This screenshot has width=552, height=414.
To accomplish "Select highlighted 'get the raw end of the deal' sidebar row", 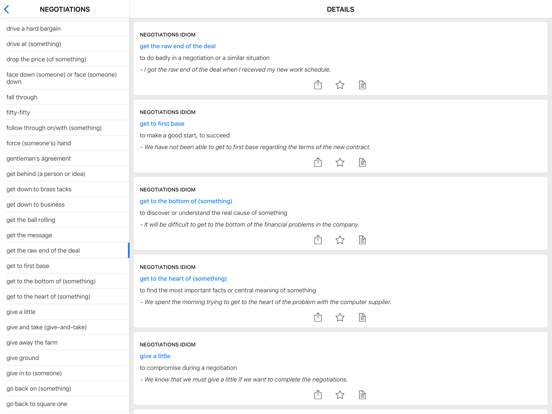I will [65, 251].
